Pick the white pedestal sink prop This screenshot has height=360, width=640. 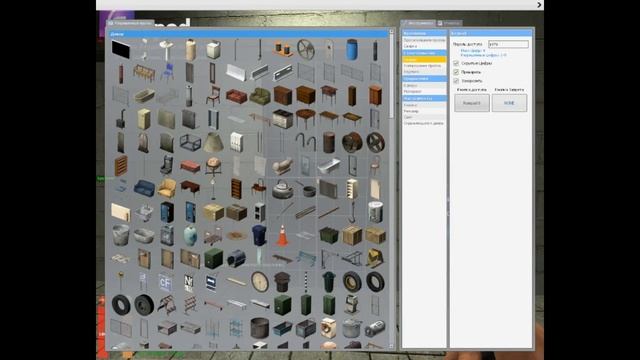(167, 50)
